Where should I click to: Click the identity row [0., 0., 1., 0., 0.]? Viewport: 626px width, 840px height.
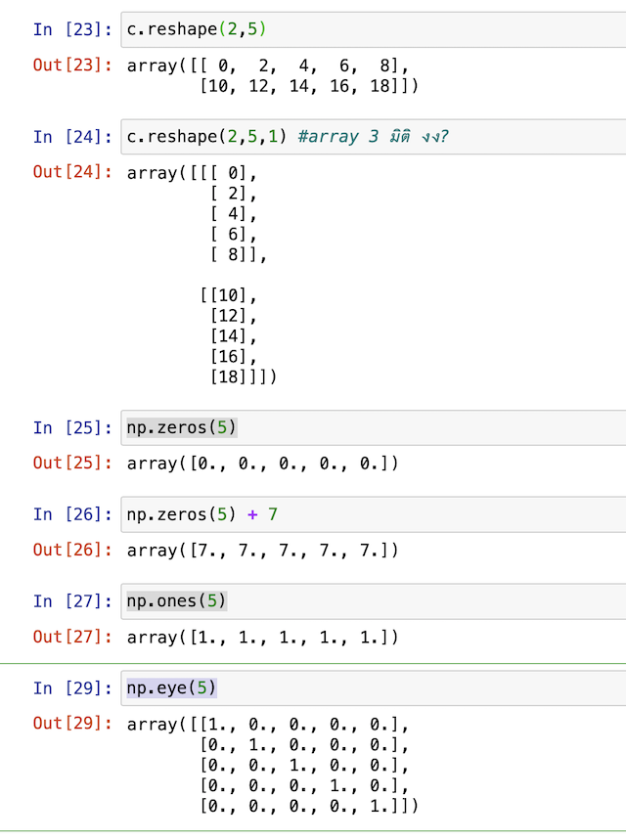tap(304, 765)
